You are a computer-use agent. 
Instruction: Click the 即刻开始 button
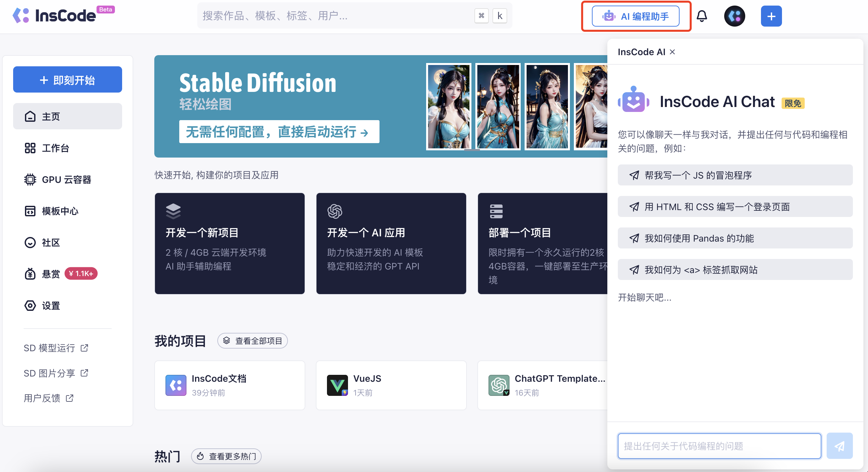click(67, 79)
